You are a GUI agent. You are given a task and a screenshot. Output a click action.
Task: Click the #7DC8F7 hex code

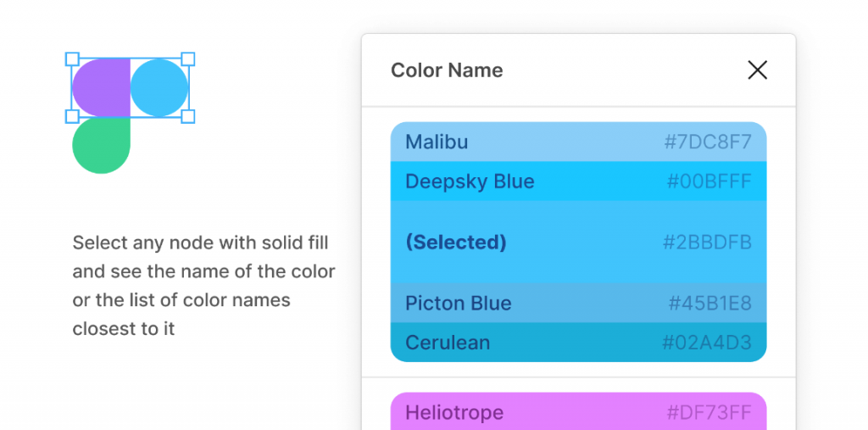[x=708, y=142]
